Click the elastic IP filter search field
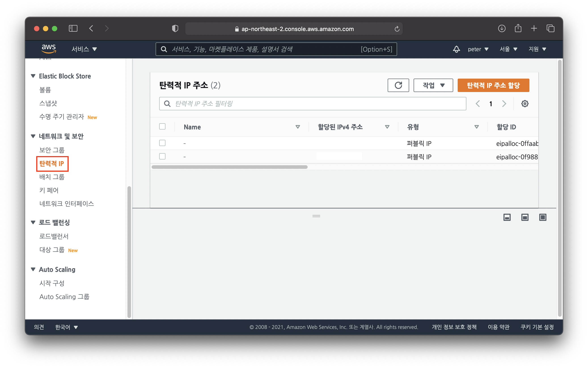The image size is (588, 368). (312, 104)
